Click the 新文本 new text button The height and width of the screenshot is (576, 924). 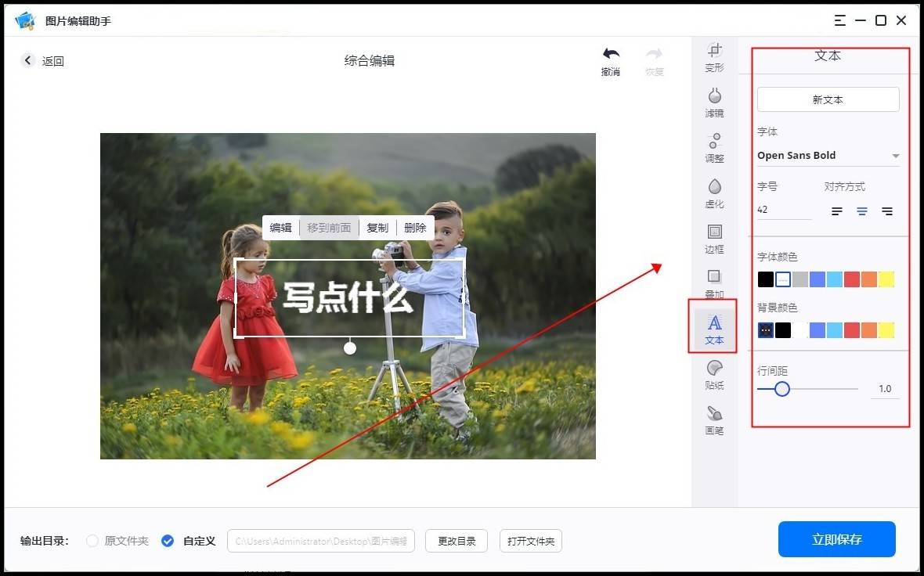tap(828, 99)
